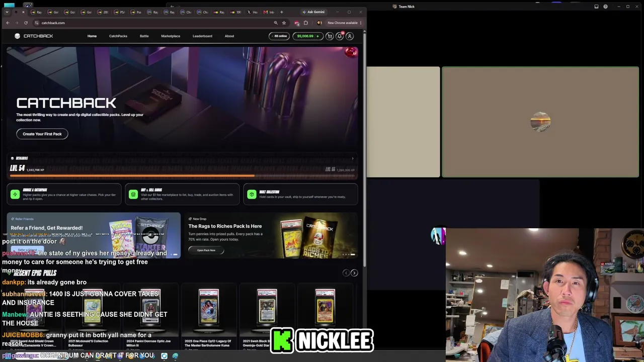Show the previous Recent Epic Pulls cards
The height and width of the screenshot is (362, 644).
346,273
